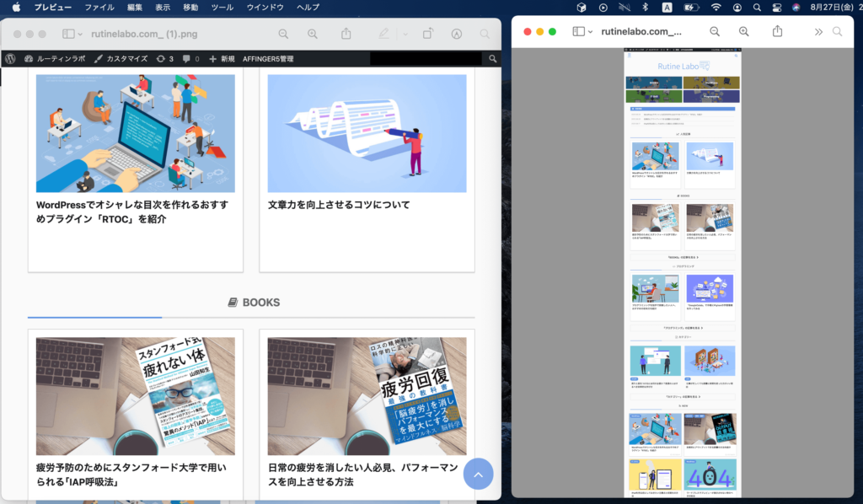Open the search icon in left window toolbar
This screenshot has height=504, width=863.
(485, 34)
